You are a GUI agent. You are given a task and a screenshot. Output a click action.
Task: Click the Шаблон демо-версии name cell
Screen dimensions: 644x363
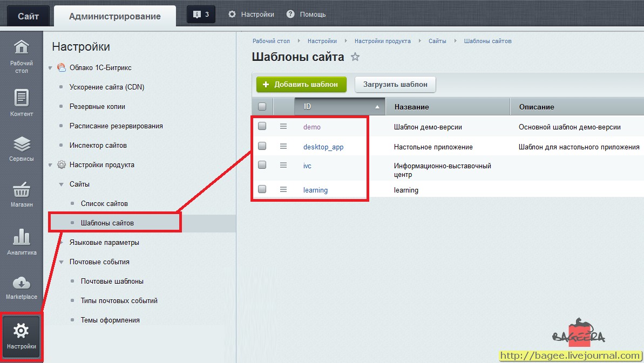point(428,127)
